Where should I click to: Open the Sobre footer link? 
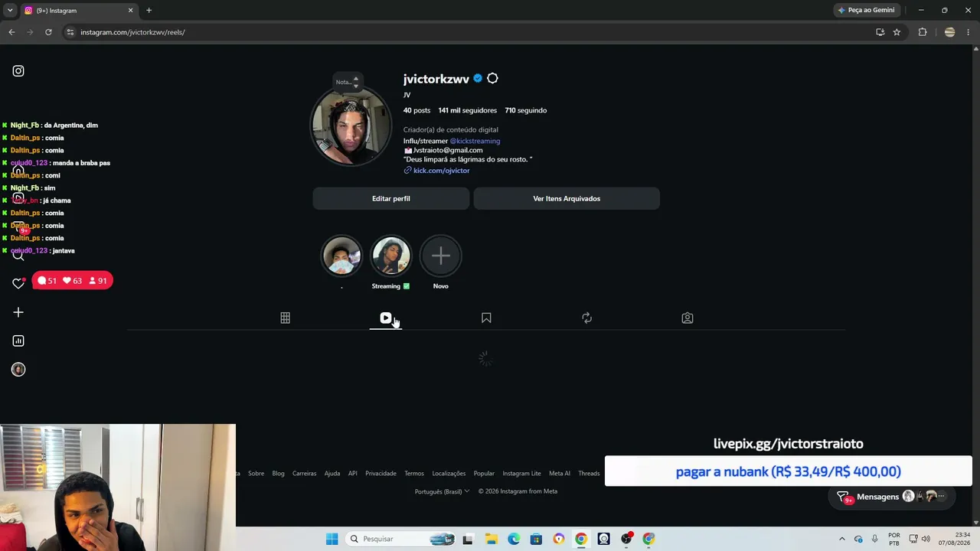coord(256,474)
